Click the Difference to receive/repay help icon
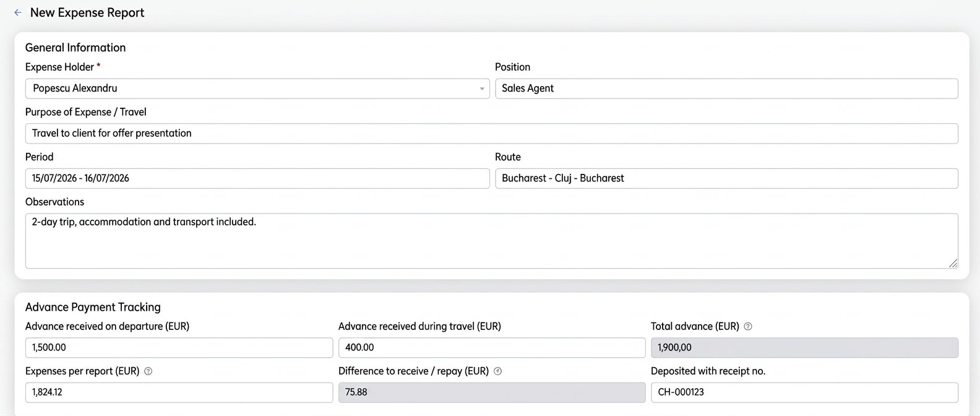 (x=497, y=371)
